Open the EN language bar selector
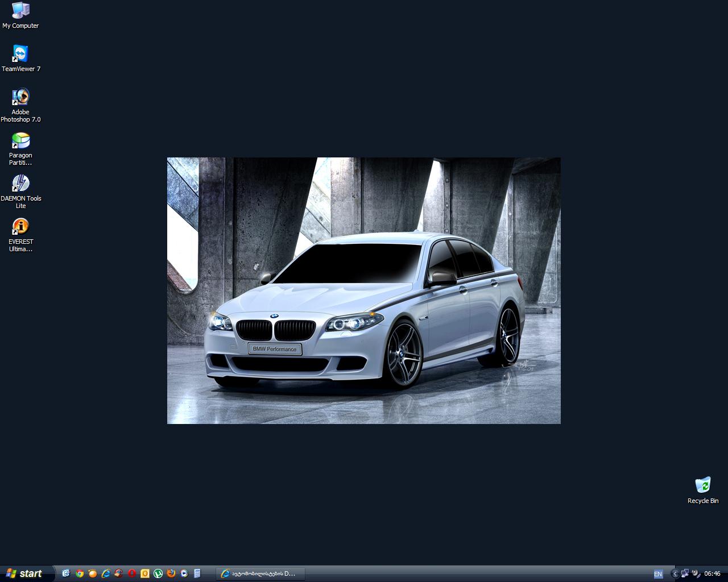Screen dimensions: 728x582 (x=658, y=574)
